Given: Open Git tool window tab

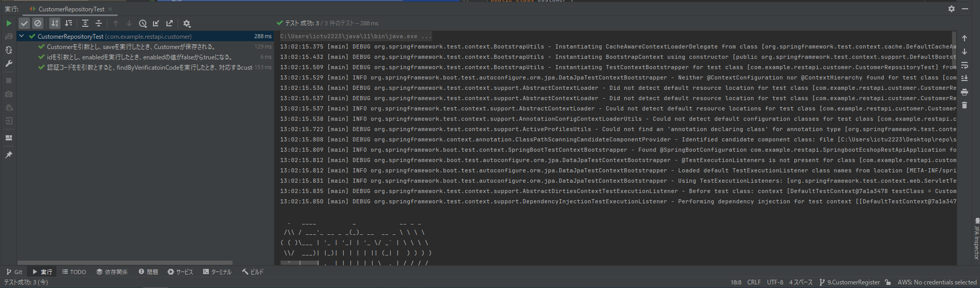Looking at the screenshot, I should [14, 272].
